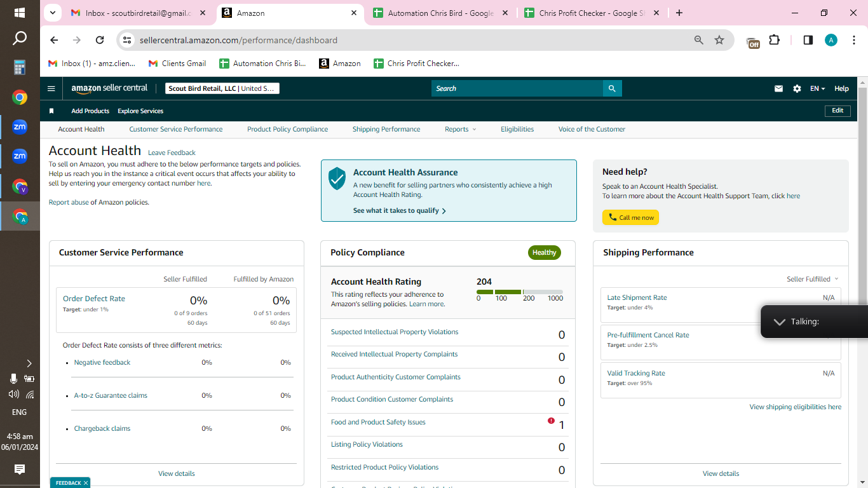Select the Account Health tab
Image resolution: width=868 pixels, height=488 pixels.
[81, 129]
